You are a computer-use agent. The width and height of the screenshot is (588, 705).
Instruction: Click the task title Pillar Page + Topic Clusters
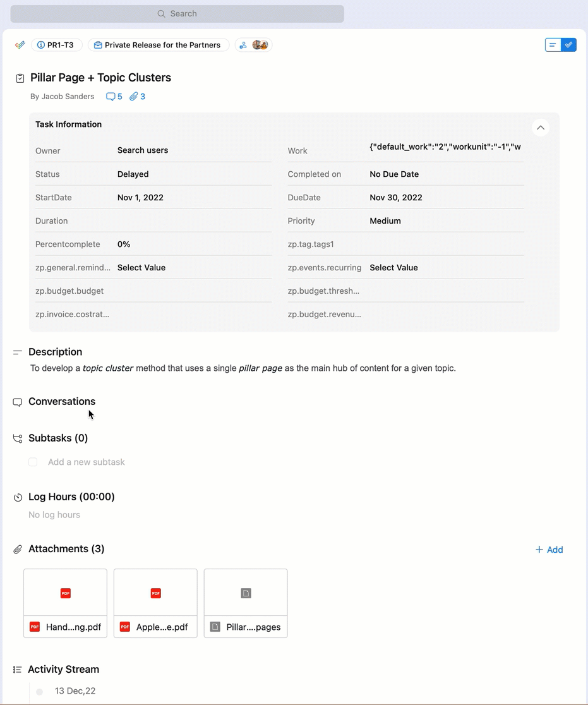pos(100,77)
